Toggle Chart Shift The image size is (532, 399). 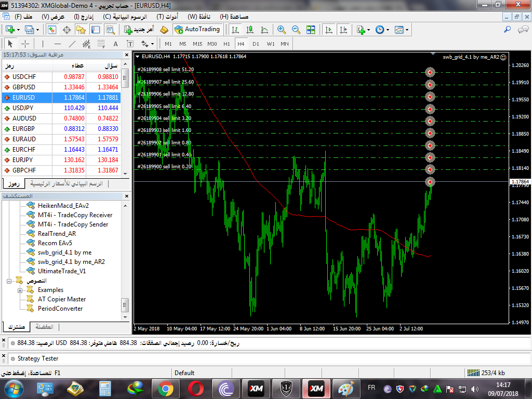pos(343,30)
